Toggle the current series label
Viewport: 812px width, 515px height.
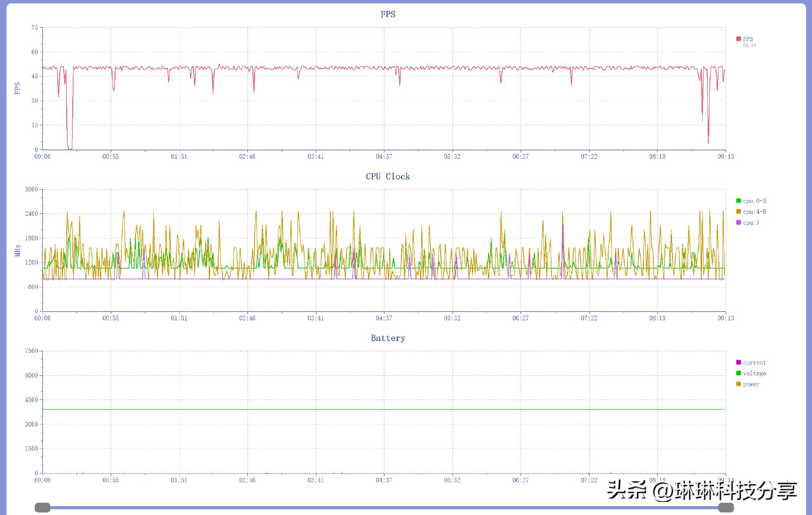(754, 363)
